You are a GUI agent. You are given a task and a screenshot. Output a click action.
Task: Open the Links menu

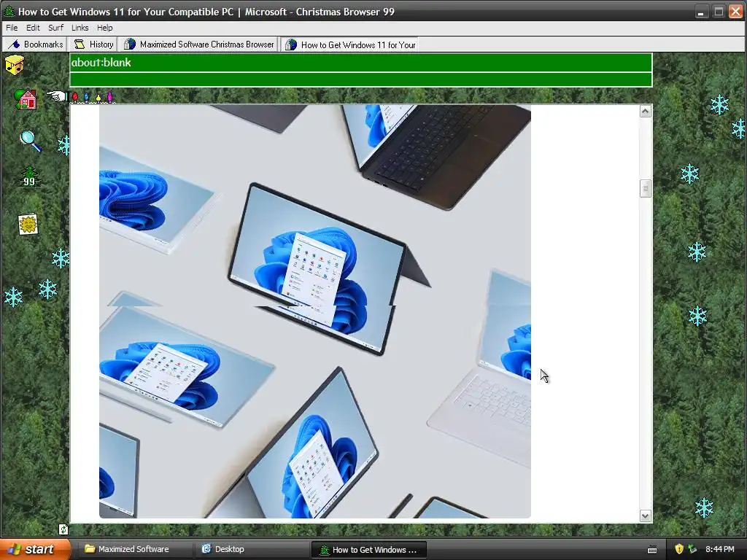80,28
